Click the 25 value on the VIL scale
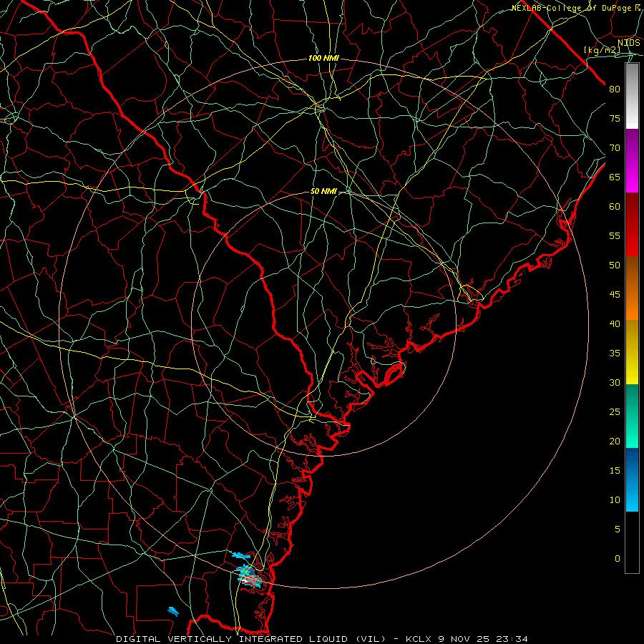 (x=615, y=411)
